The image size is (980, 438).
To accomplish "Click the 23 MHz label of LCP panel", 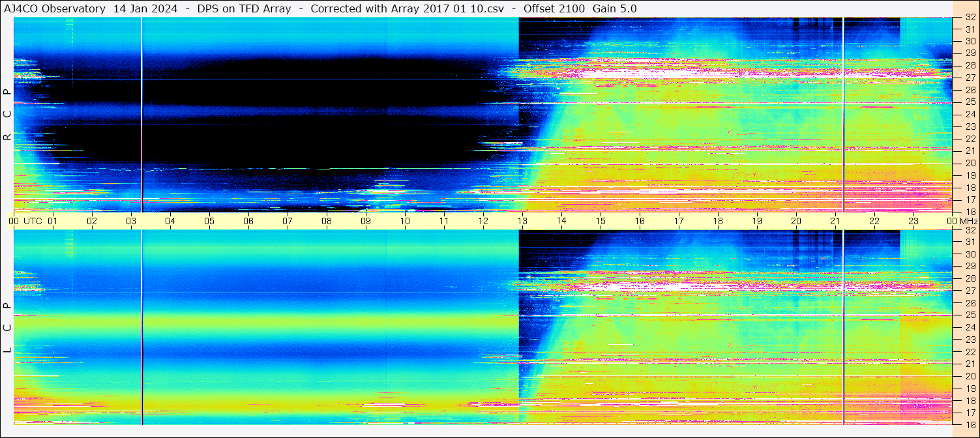I will coord(970,339).
